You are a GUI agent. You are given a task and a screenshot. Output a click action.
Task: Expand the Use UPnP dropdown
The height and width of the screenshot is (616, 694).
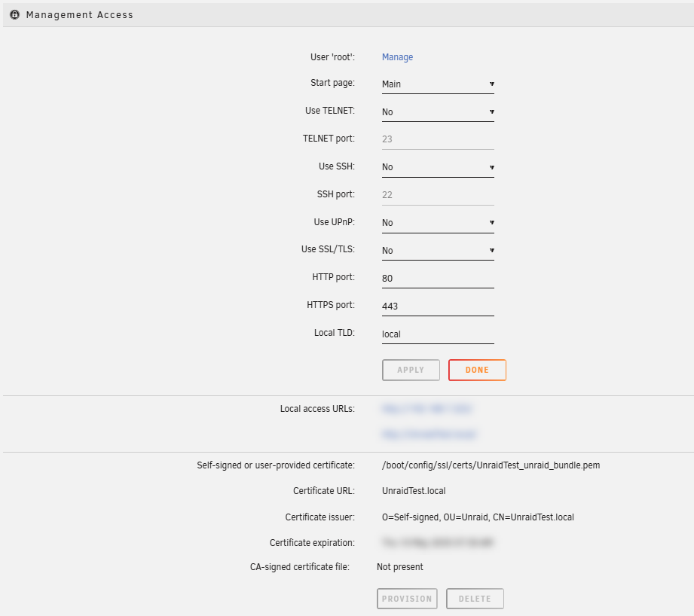(x=437, y=221)
